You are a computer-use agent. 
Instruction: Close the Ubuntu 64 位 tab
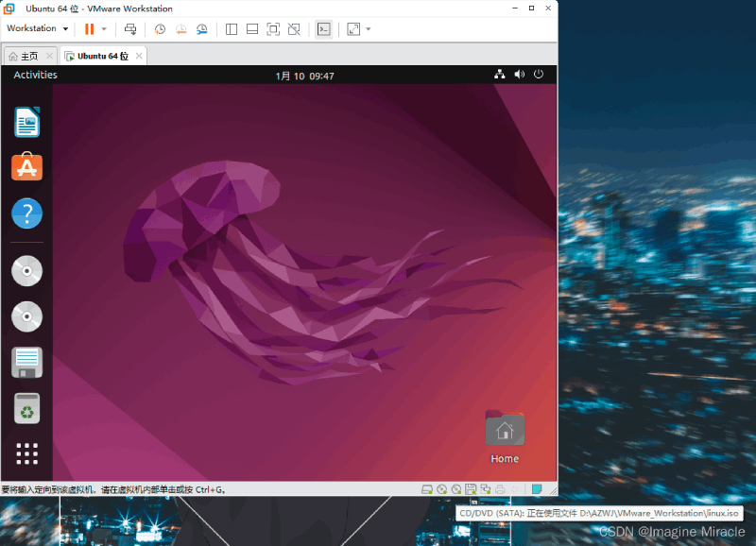coord(139,56)
